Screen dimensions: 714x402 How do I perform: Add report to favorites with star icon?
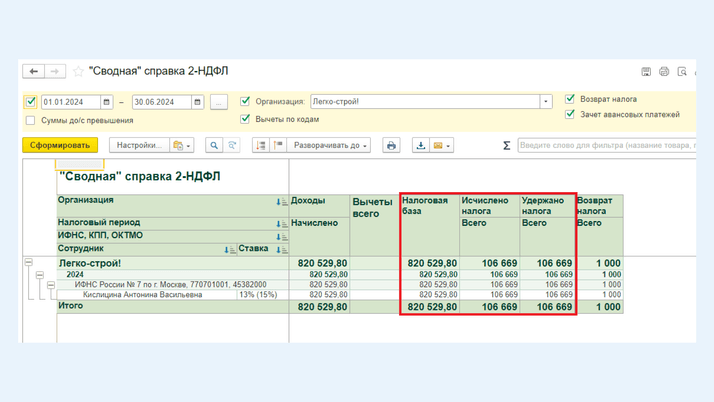coord(78,72)
